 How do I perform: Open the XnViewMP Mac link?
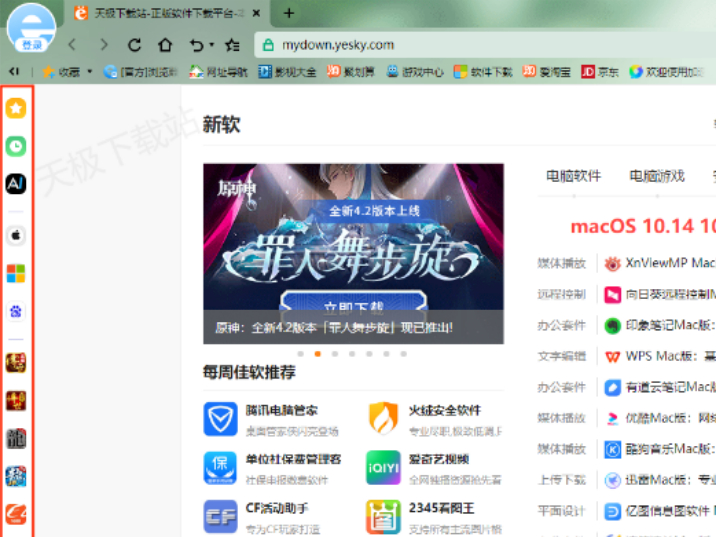(660, 263)
